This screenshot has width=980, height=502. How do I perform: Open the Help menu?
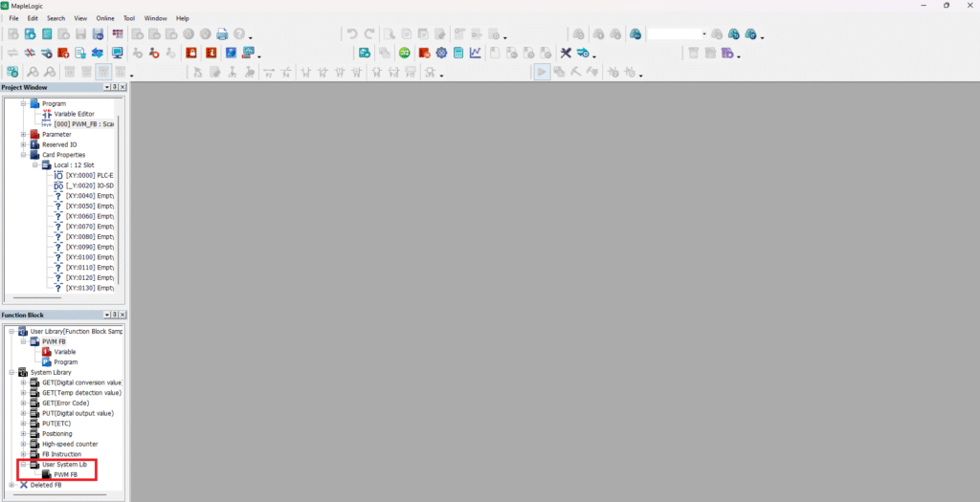point(183,18)
